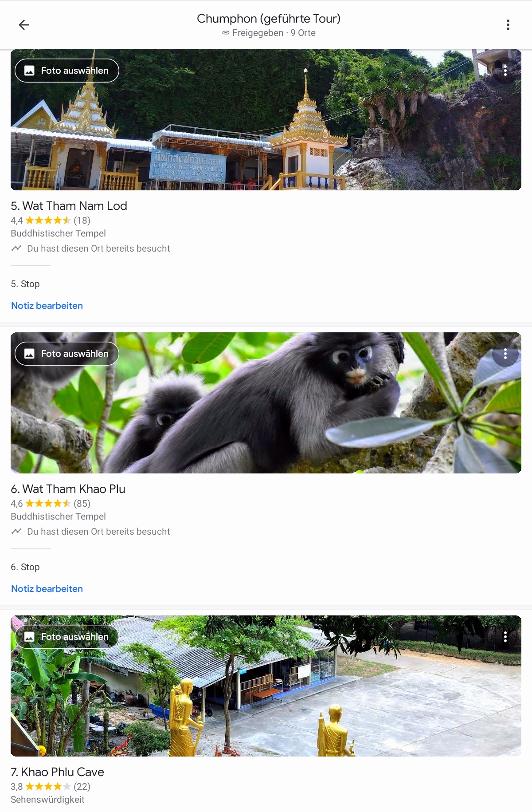Choose photo for Wat Tham Nam Lod
This screenshot has height=812, width=532.
67,71
